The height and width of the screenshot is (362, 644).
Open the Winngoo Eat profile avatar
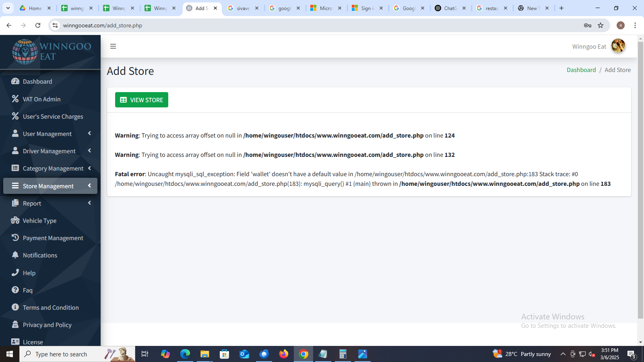[x=618, y=46]
